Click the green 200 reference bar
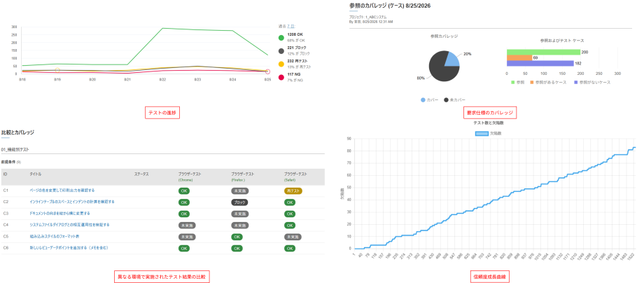 [543, 52]
